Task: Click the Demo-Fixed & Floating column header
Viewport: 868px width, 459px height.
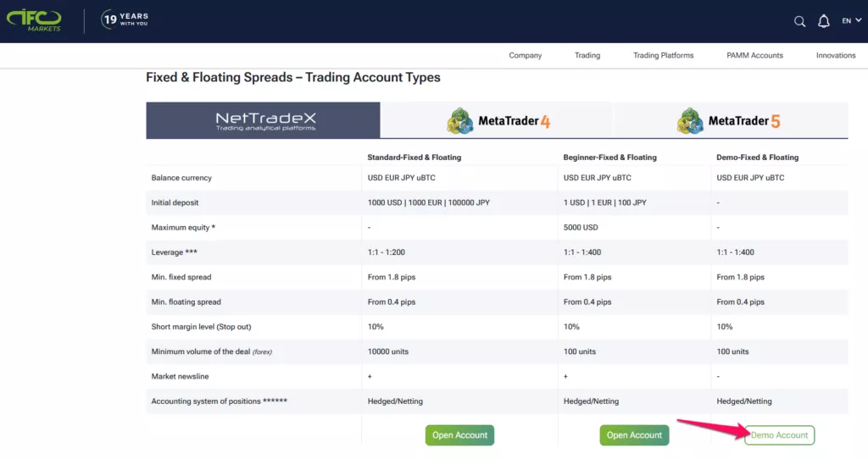Action: click(757, 158)
